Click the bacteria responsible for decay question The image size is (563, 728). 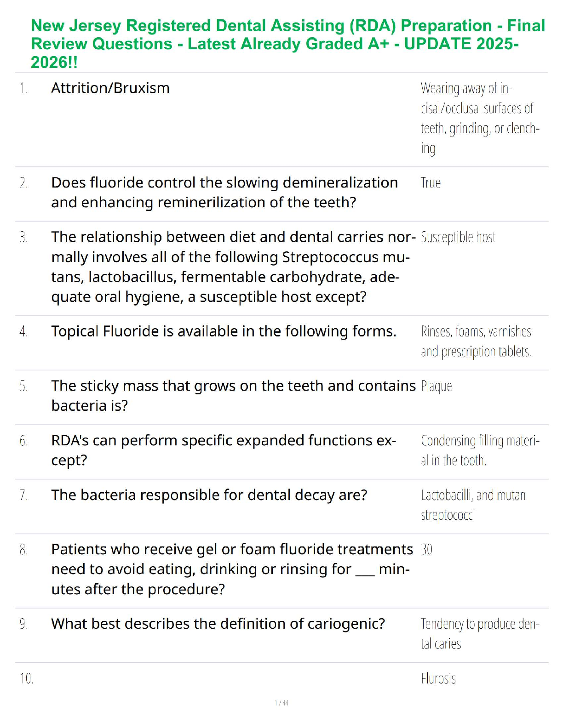click(209, 495)
